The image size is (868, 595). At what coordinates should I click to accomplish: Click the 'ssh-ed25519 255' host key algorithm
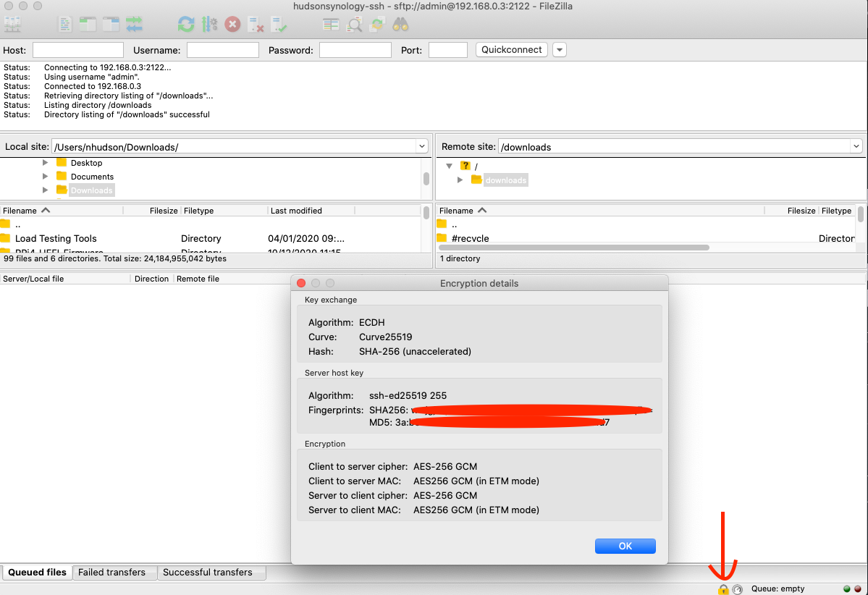(x=408, y=396)
